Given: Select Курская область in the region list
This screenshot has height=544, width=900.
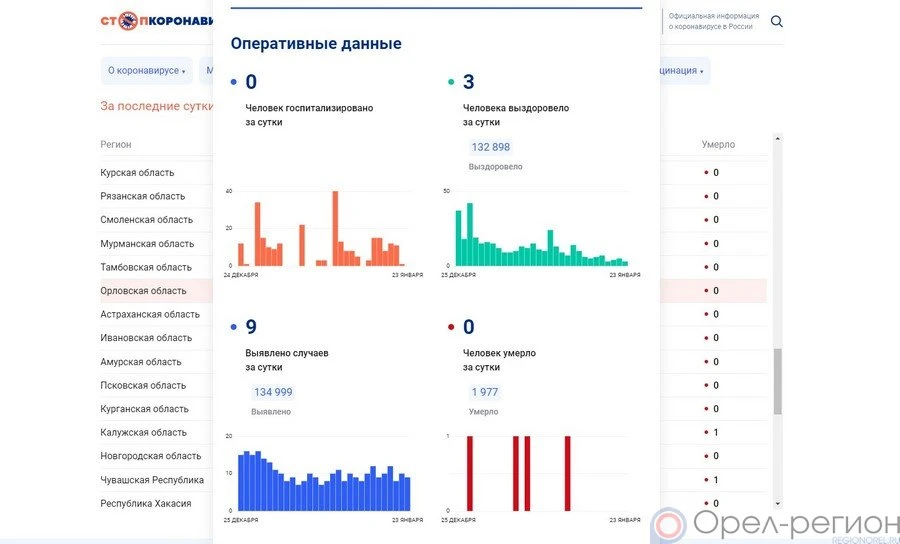Looking at the screenshot, I should point(137,173).
